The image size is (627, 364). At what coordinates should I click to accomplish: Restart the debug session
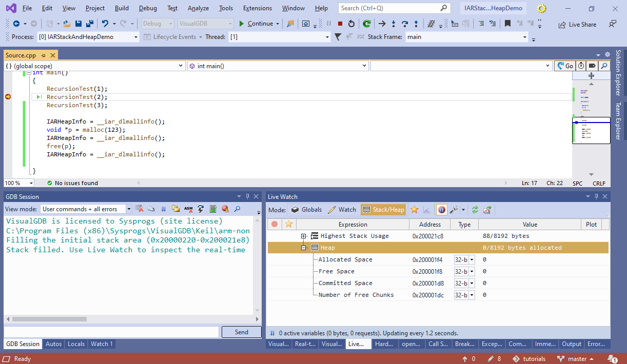(351, 24)
